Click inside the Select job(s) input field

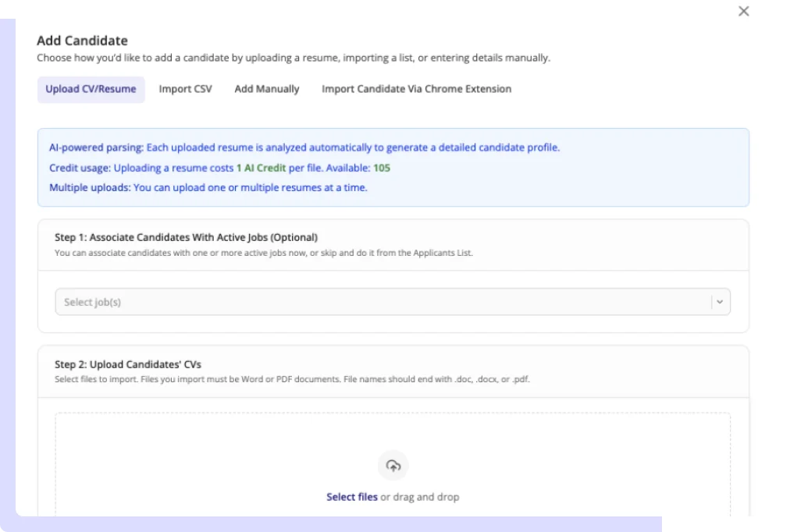click(234, 301)
